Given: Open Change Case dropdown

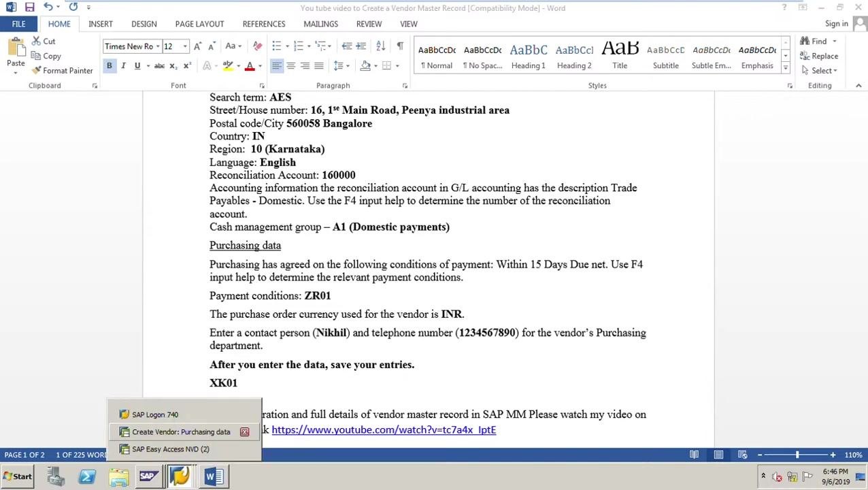Looking at the screenshot, I should coord(233,46).
